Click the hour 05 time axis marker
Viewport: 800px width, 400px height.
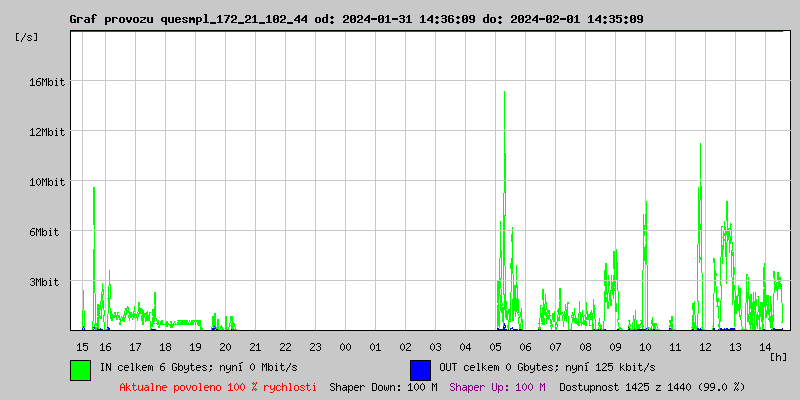(x=496, y=346)
